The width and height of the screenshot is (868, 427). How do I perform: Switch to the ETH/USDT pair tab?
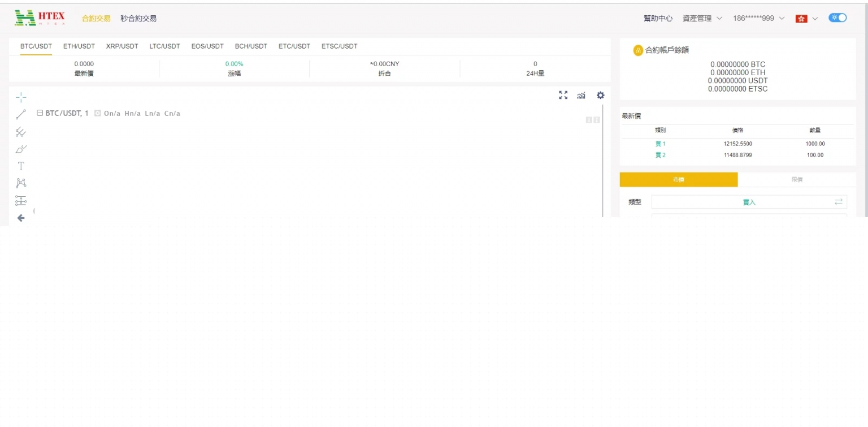(x=79, y=46)
